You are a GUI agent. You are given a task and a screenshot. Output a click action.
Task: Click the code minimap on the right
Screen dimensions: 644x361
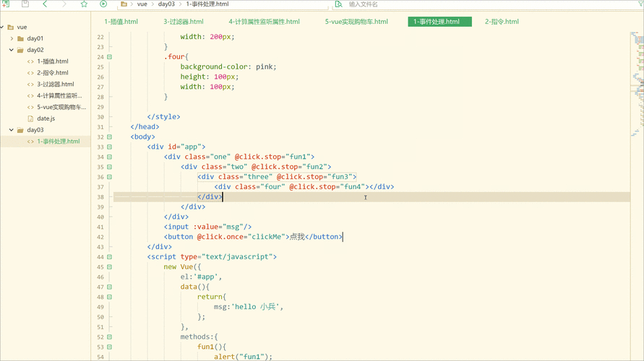point(637,84)
